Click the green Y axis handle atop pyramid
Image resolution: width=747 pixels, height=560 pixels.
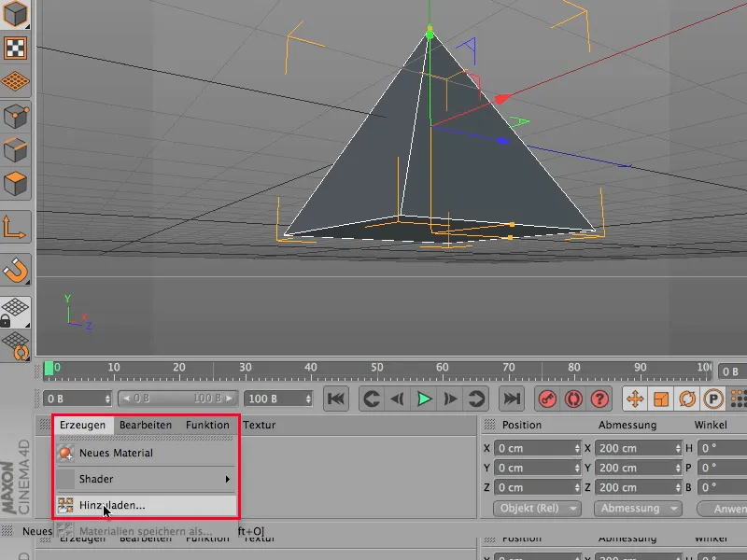[x=430, y=33]
